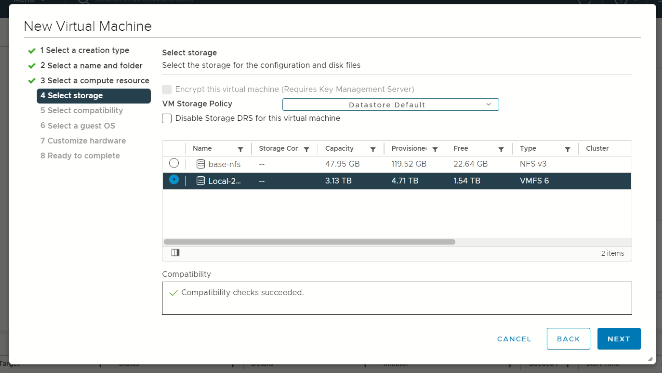The height and width of the screenshot is (373, 662).
Task: Filter the Provisioned column
Action: [435, 149]
